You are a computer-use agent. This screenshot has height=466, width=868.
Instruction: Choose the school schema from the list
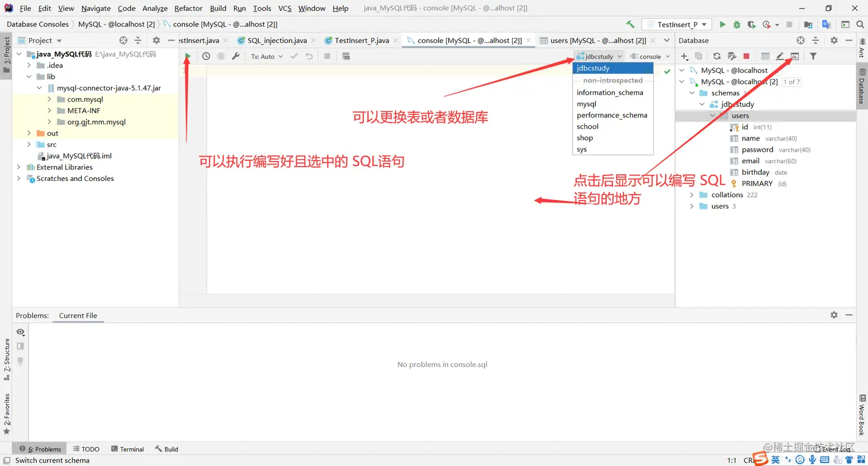pos(587,126)
